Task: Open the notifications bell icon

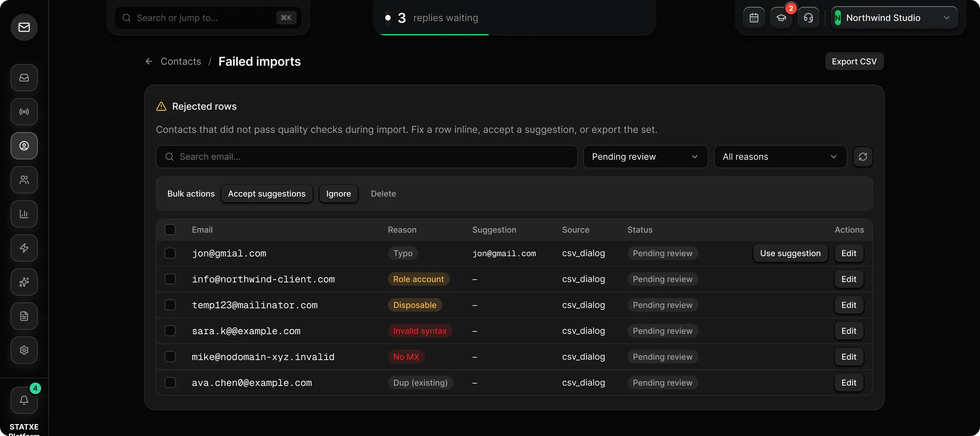Action: [x=24, y=400]
